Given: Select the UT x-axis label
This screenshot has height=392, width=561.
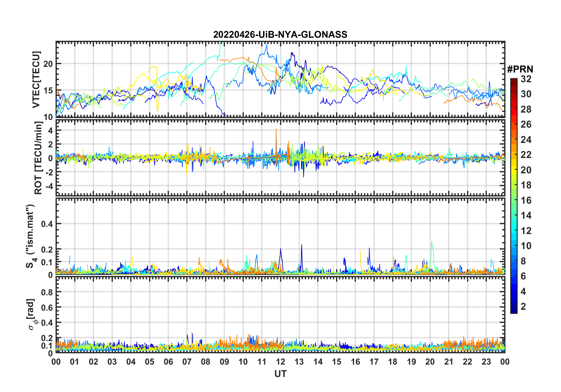Looking at the screenshot, I should 280,374.
